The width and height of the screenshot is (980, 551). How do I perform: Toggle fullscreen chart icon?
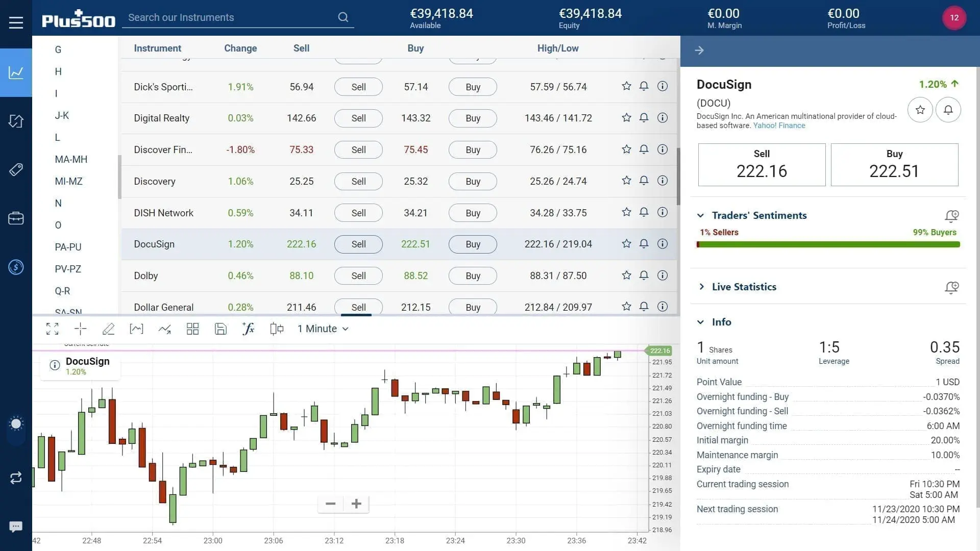coord(52,329)
